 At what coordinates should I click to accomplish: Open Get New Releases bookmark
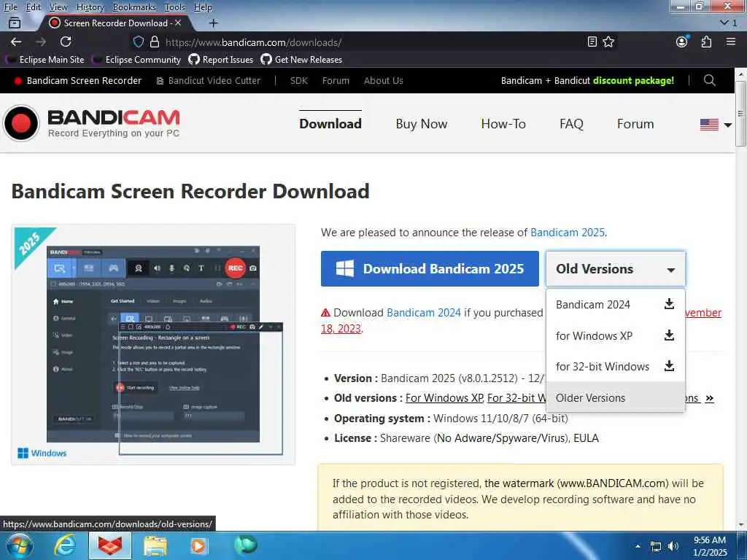tap(301, 60)
